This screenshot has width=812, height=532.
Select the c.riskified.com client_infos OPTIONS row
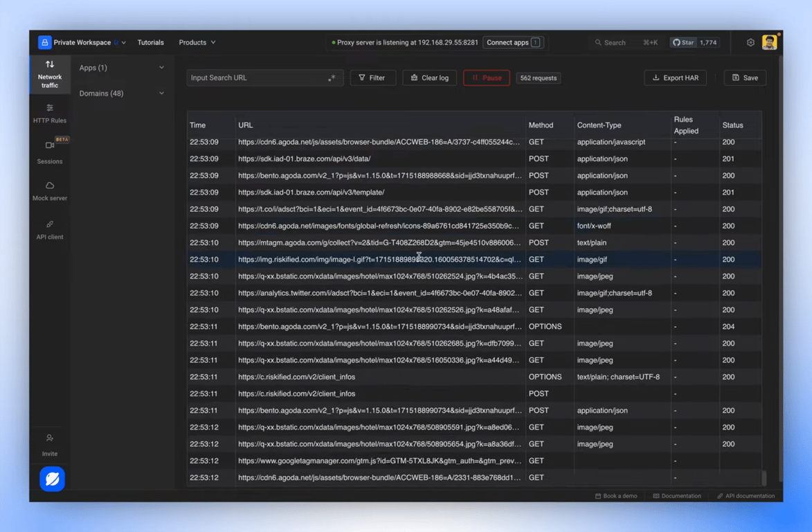click(474, 377)
